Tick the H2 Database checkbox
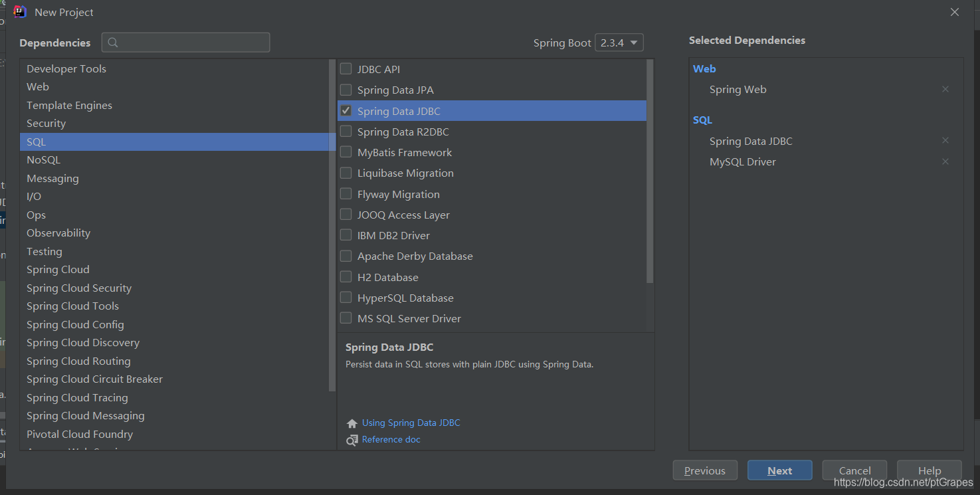Image resolution: width=980 pixels, height=495 pixels. click(x=345, y=277)
